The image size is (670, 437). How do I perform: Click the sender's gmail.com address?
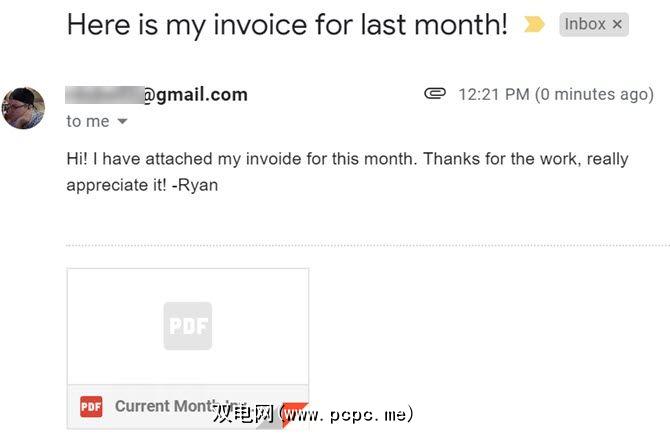194,95
